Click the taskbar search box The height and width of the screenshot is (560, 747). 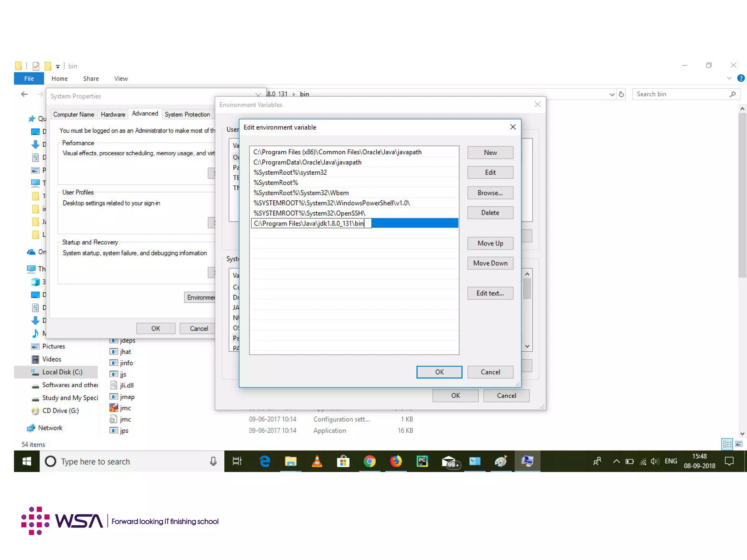click(131, 461)
